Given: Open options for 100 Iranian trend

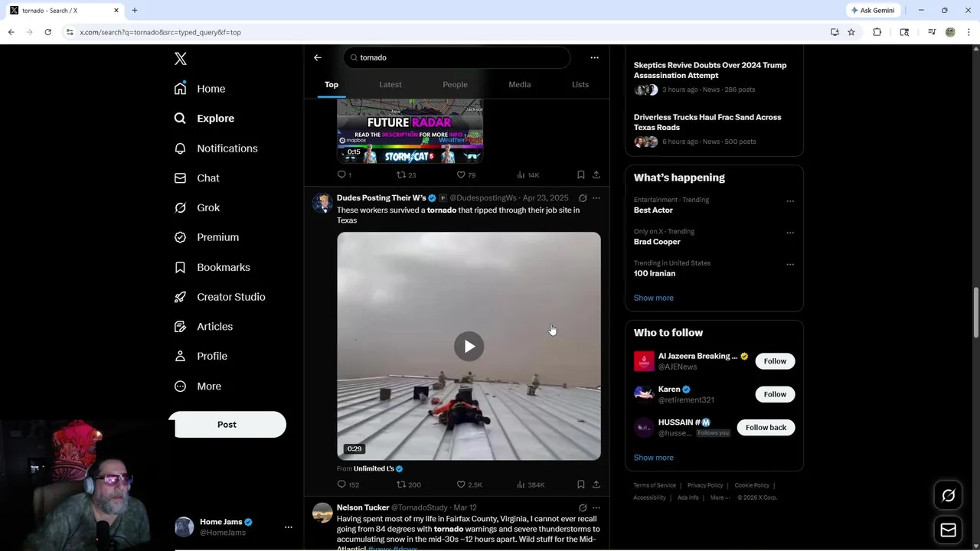Looking at the screenshot, I should pyautogui.click(x=789, y=265).
